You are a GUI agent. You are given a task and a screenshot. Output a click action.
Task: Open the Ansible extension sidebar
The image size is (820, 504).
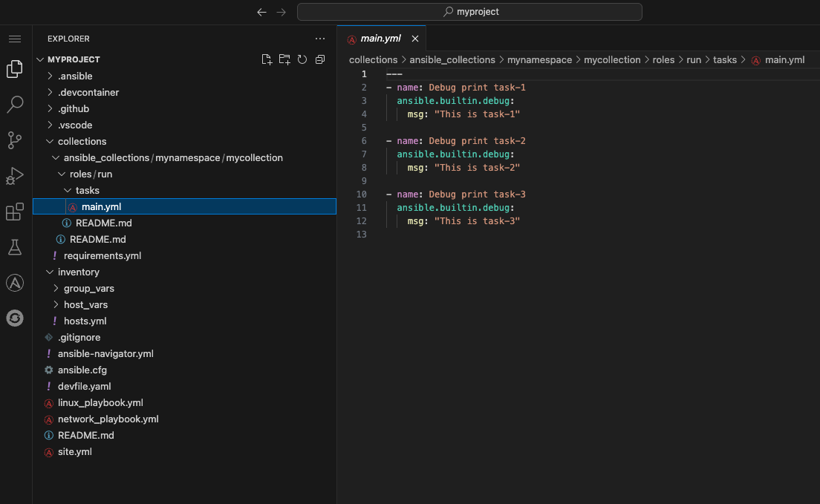[x=15, y=282]
